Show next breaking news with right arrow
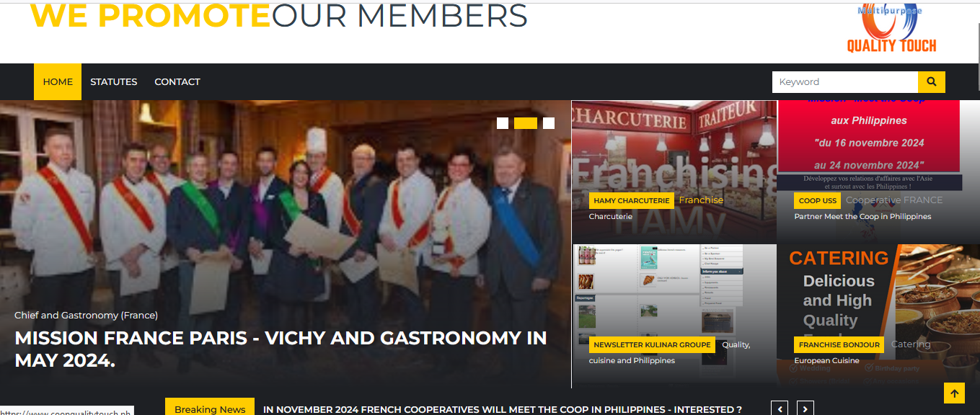 click(805, 409)
